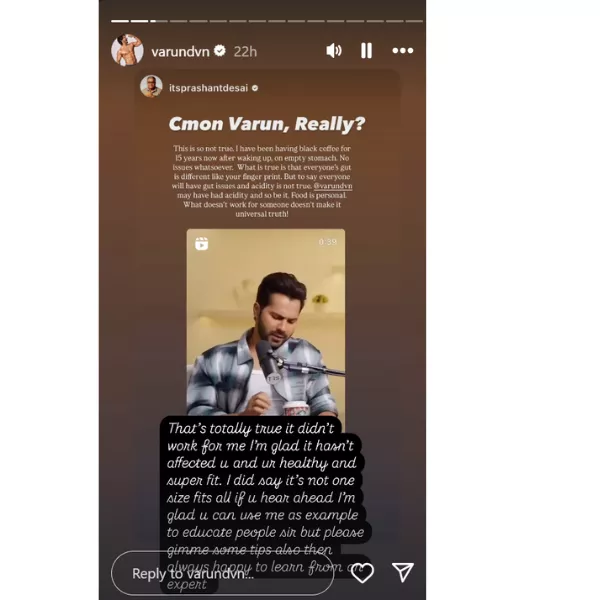This screenshot has width=600, height=600.
Task: Share the story with the paper plane icon
Action: [403, 572]
